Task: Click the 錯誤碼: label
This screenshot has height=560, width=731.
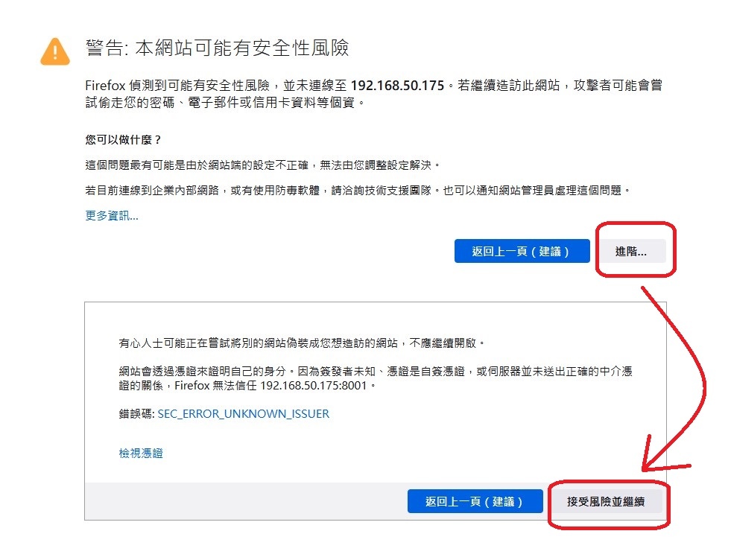Action: click(x=136, y=414)
